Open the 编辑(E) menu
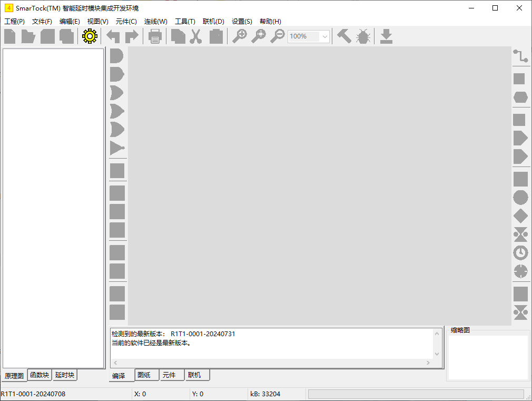Image resolution: width=532 pixels, height=401 pixels. click(70, 22)
